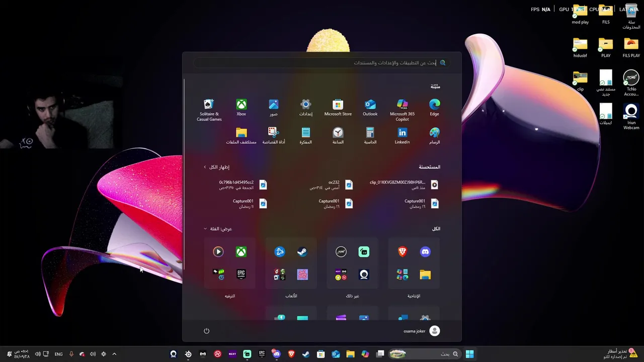Open Media Player in Entertainment group

click(218, 252)
